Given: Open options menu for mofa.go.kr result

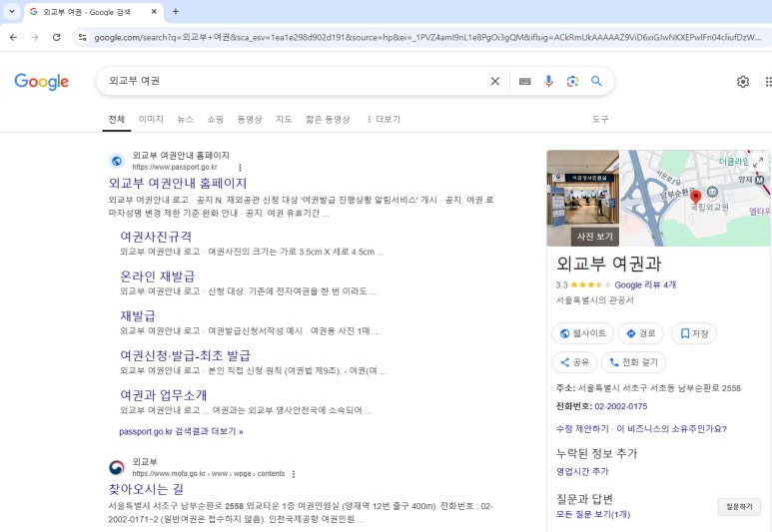Looking at the screenshot, I should point(294,474).
